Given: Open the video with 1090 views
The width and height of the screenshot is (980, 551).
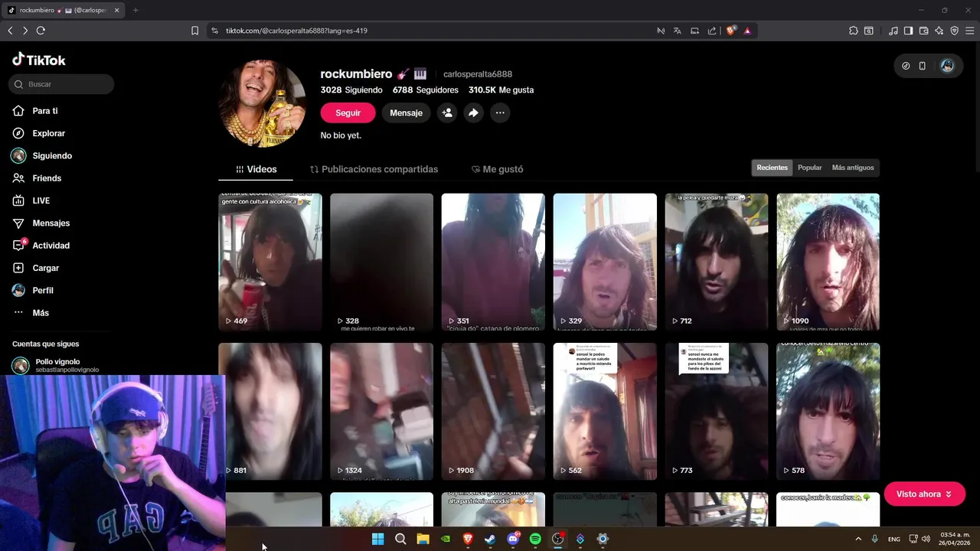Looking at the screenshot, I should tap(828, 262).
